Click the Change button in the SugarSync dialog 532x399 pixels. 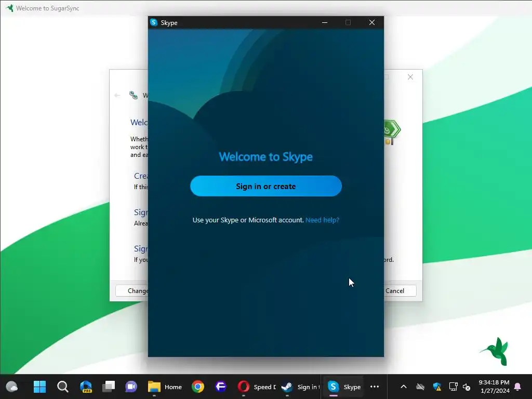[x=132, y=291]
